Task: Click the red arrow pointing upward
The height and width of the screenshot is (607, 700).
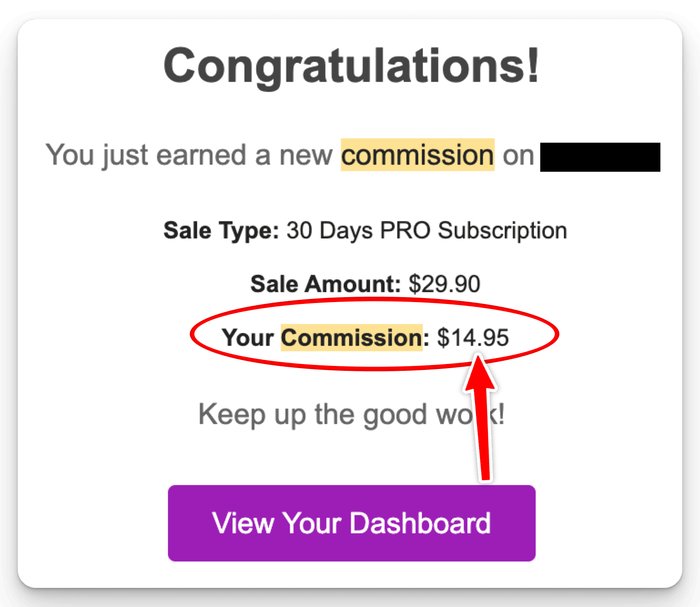Action: (x=482, y=419)
